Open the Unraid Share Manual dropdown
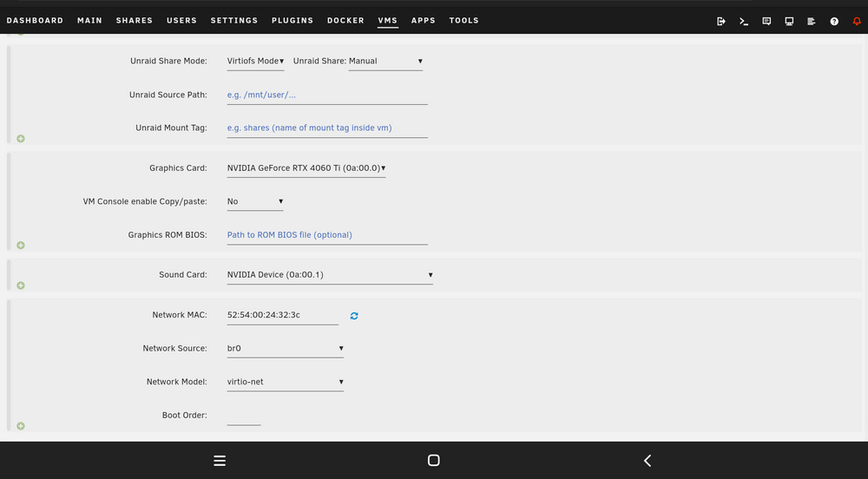 tap(385, 61)
